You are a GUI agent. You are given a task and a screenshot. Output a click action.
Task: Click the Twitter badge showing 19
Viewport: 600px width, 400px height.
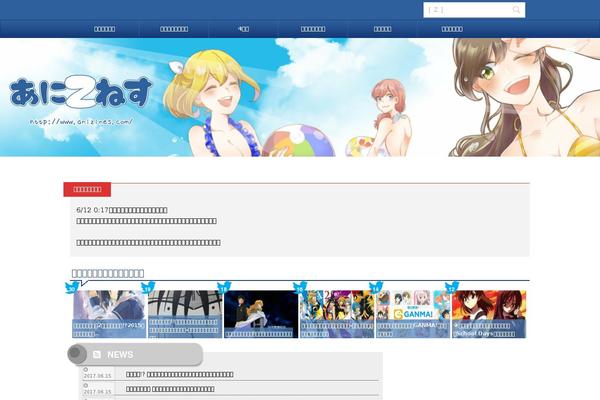(x=148, y=287)
